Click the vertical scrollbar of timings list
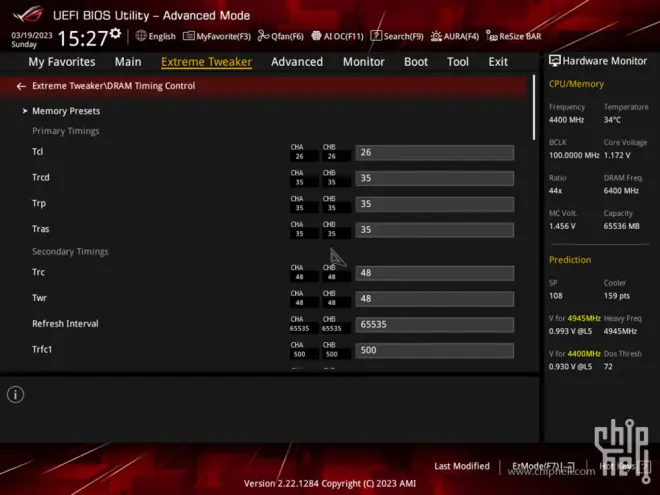The image size is (660, 495). [534, 108]
